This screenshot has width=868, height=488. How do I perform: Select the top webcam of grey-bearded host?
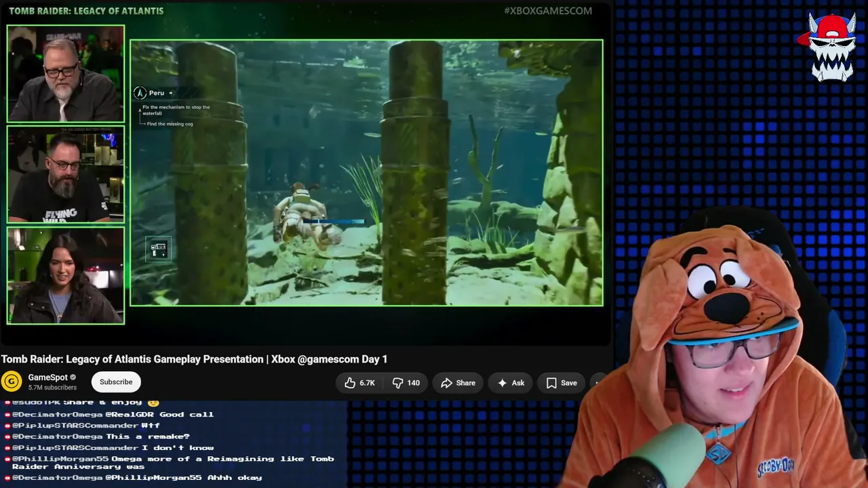tap(66, 74)
